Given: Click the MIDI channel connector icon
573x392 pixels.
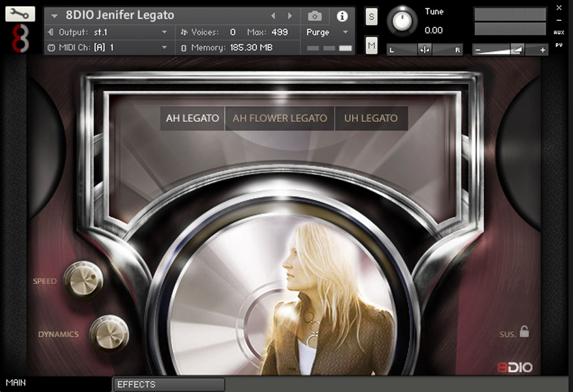Looking at the screenshot, I should (51, 48).
